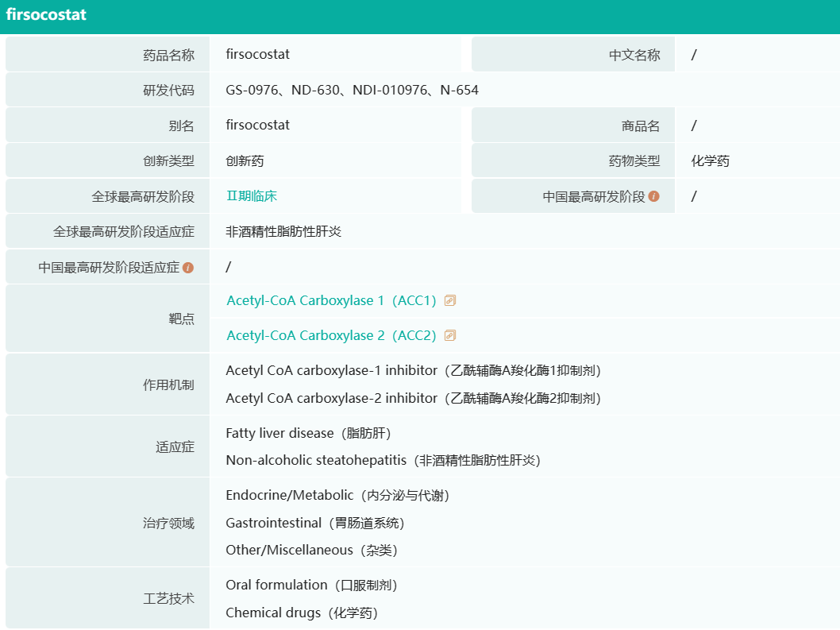
Task: Click the firsocostat value in the 药品名称 row
Action: tap(257, 55)
